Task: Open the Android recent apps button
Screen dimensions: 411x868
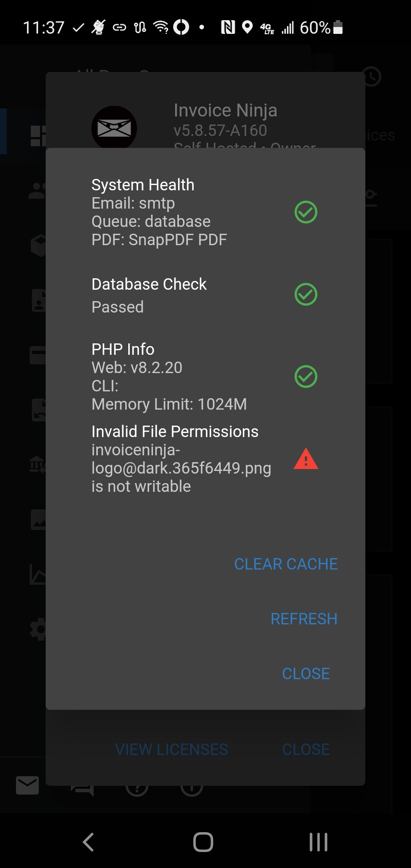Action: [318, 842]
